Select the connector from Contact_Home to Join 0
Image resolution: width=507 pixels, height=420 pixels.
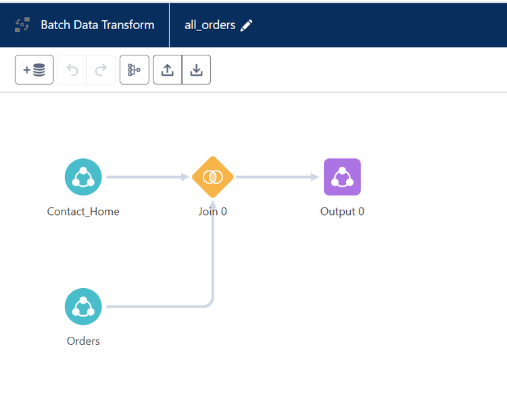[x=145, y=177]
